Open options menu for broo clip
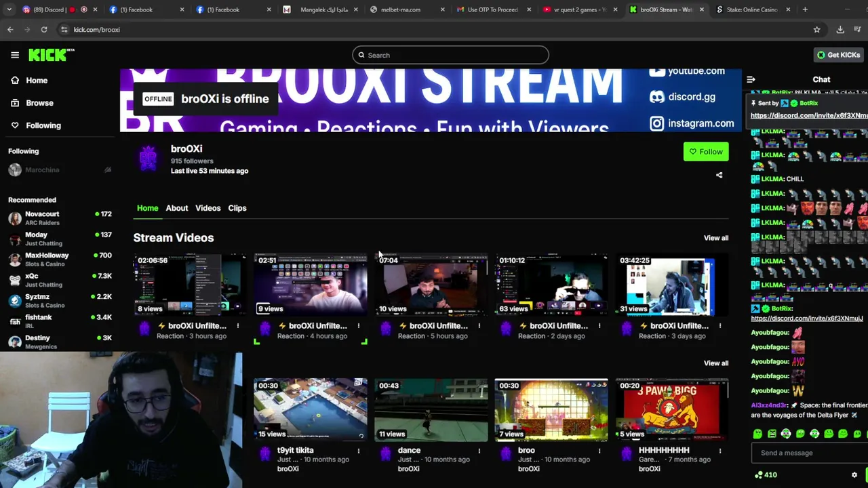 tap(599, 451)
